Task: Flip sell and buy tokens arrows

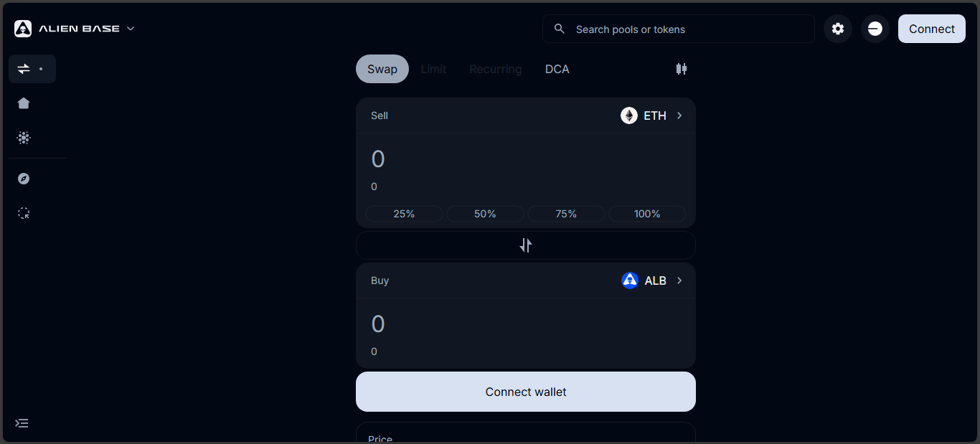Action: click(526, 245)
